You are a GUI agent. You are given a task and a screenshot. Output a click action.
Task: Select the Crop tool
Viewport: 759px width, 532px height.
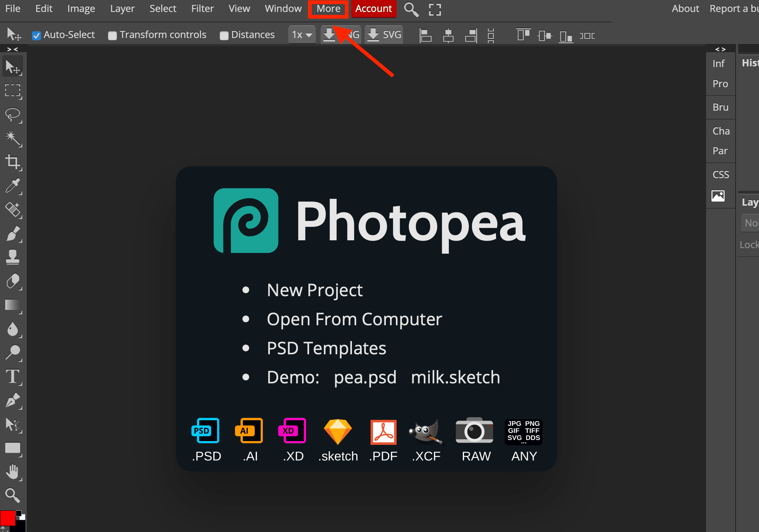(x=13, y=162)
